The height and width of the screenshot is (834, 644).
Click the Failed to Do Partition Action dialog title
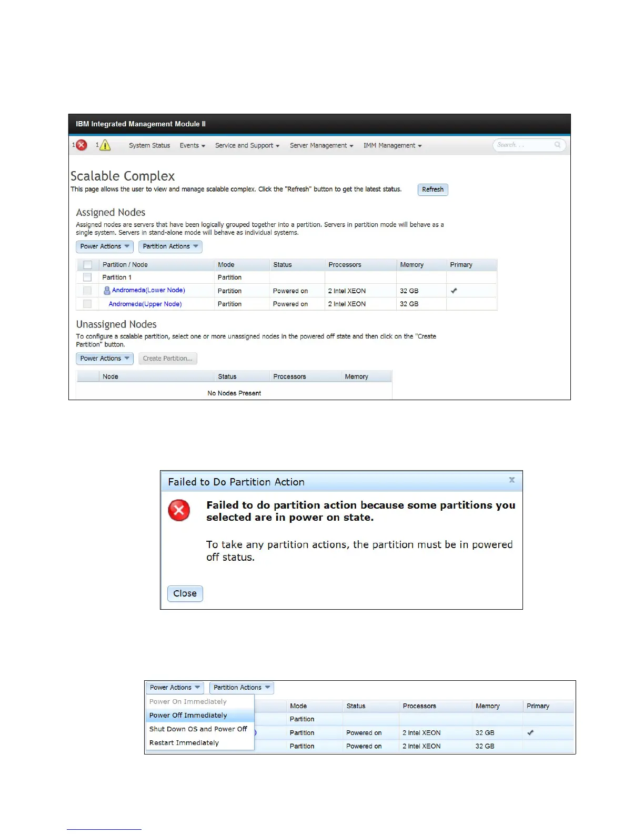(x=236, y=482)
